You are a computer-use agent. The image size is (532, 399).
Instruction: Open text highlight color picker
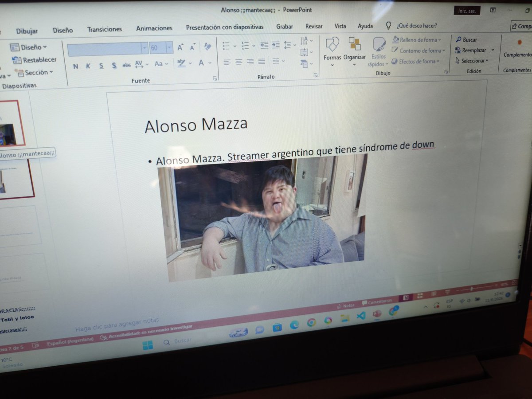(x=181, y=63)
